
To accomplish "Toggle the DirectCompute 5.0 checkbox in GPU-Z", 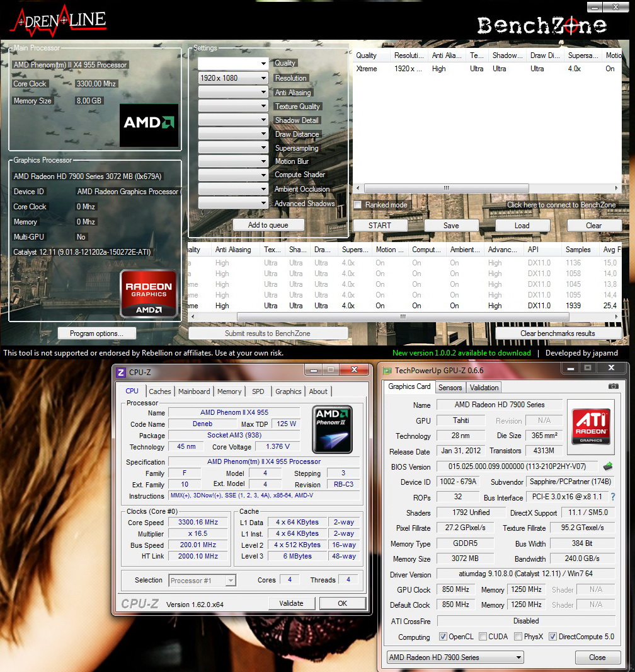I will (552, 637).
